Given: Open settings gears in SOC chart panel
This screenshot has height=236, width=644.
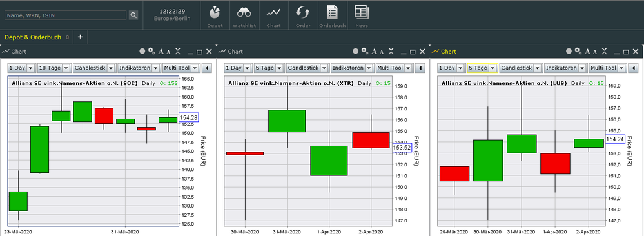Looking at the screenshot, I should 151,52.
